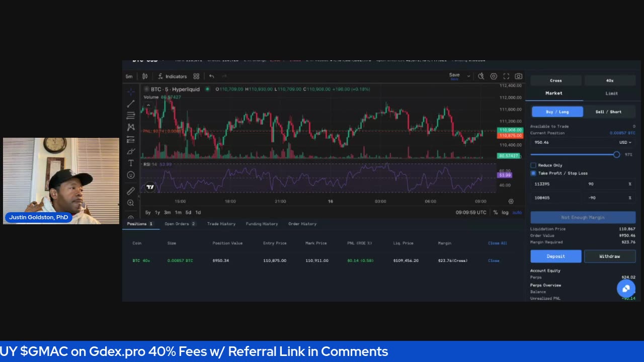Set chart range to 1m

pyautogui.click(x=178, y=213)
